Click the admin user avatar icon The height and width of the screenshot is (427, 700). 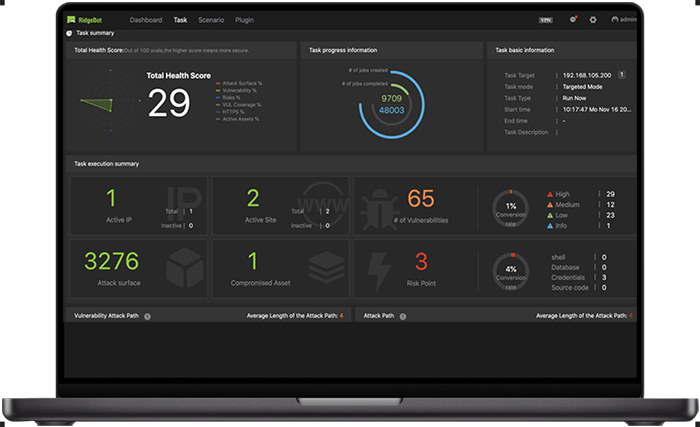pos(615,19)
